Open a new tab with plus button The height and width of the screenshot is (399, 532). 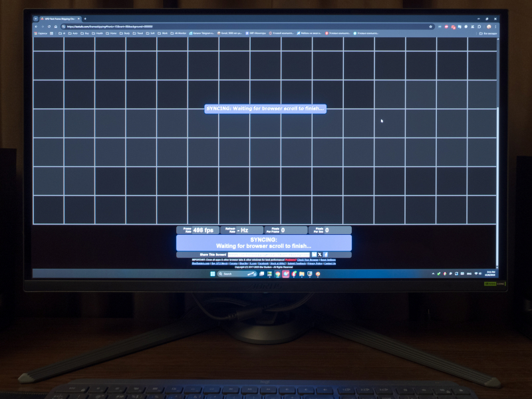[x=85, y=19]
